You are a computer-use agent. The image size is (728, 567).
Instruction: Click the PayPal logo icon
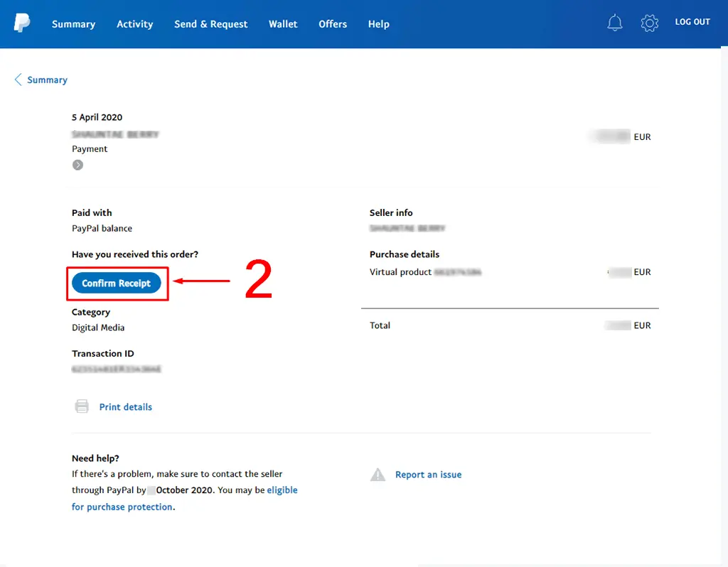click(22, 23)
